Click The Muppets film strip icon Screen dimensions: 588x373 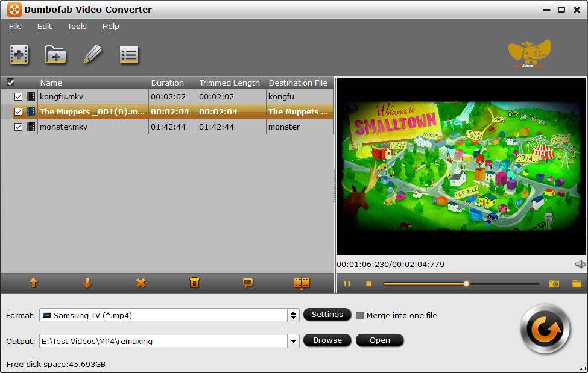click(x=31, y=111)
